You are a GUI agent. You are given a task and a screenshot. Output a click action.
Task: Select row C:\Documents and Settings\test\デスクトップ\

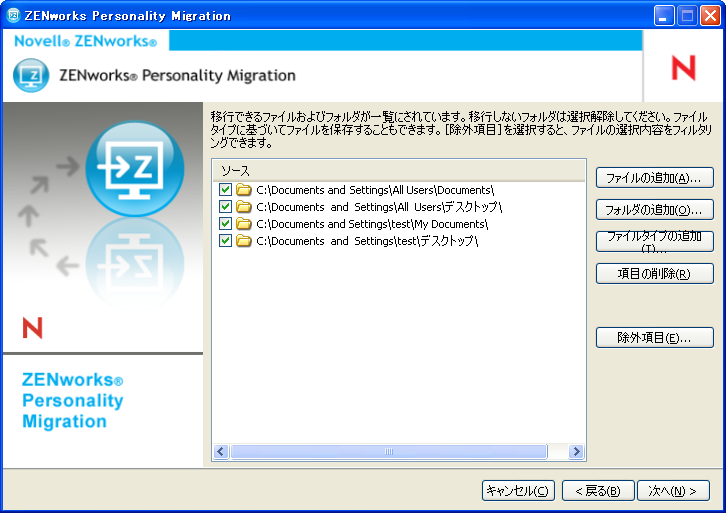(x=367, y=241)
